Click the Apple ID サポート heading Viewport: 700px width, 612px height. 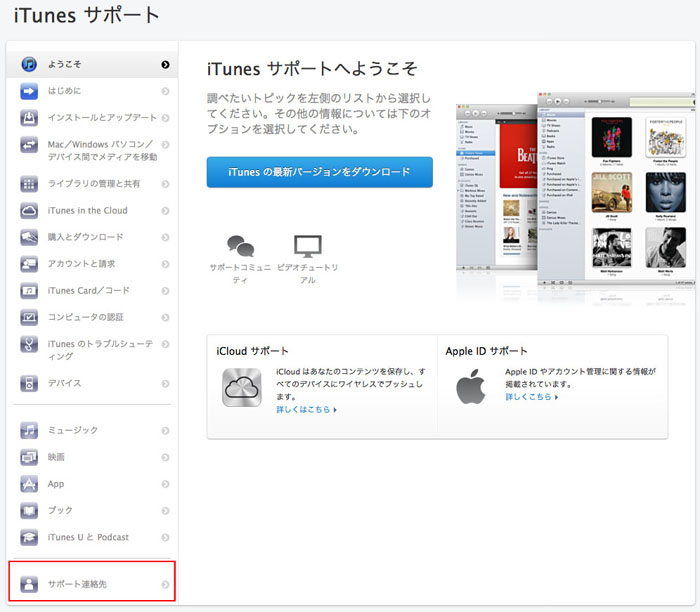(x=486, y=351)
